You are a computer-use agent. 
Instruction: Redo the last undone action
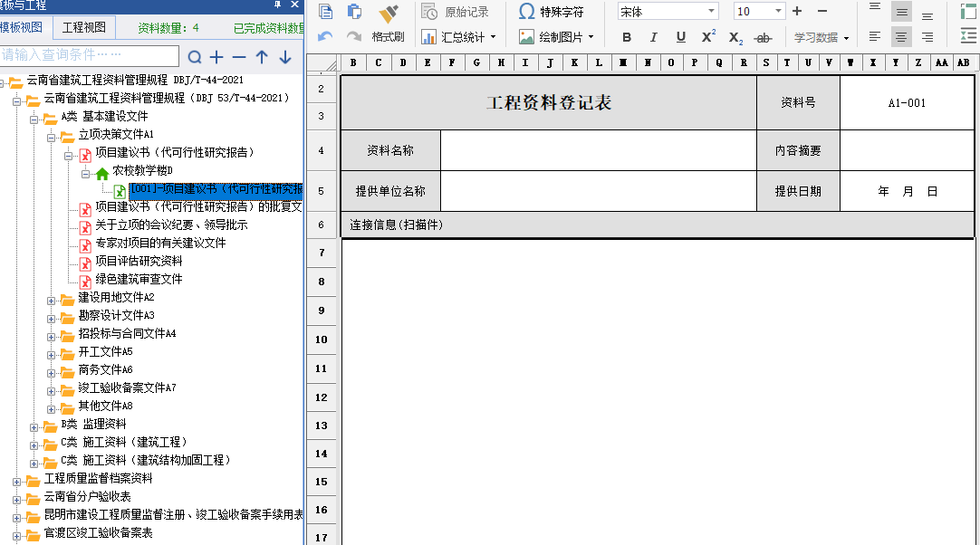point(354,37)
